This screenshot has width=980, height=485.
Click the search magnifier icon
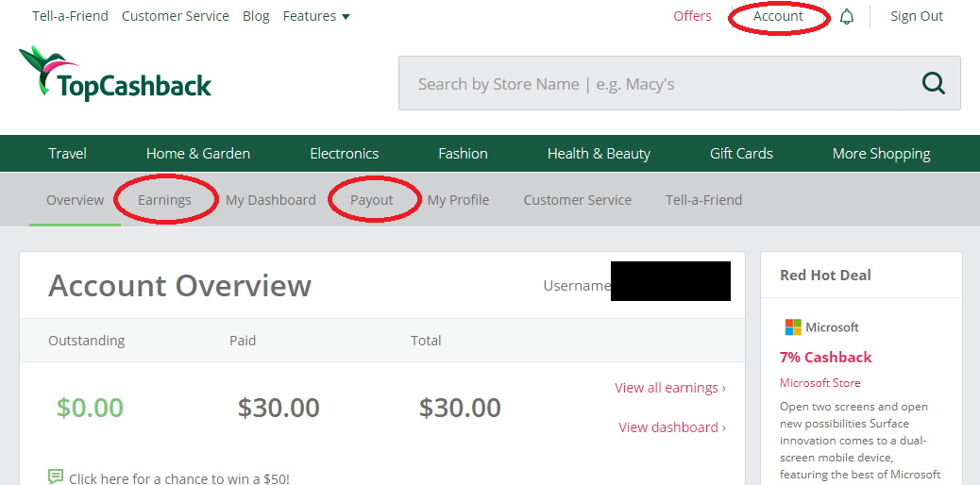934,82
